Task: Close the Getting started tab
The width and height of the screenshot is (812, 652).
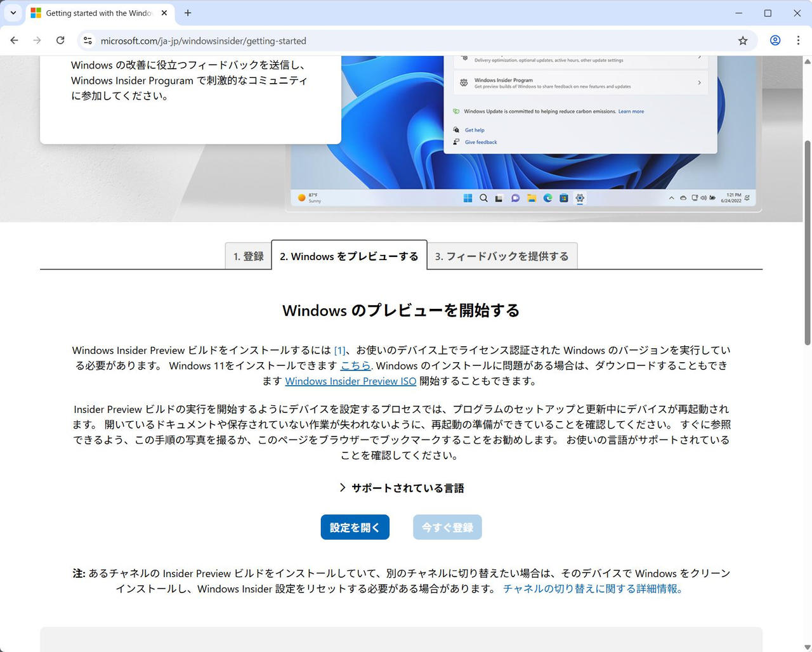Action: (164, 13)
